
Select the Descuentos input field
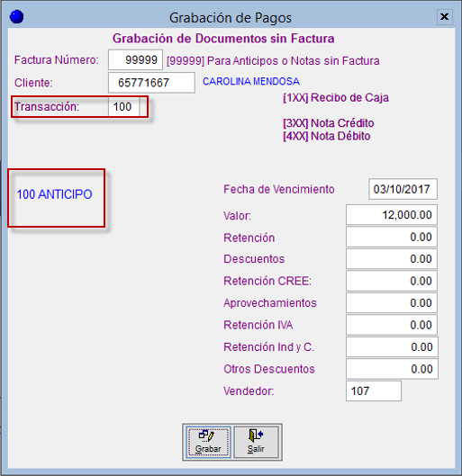tap(392, 259)
